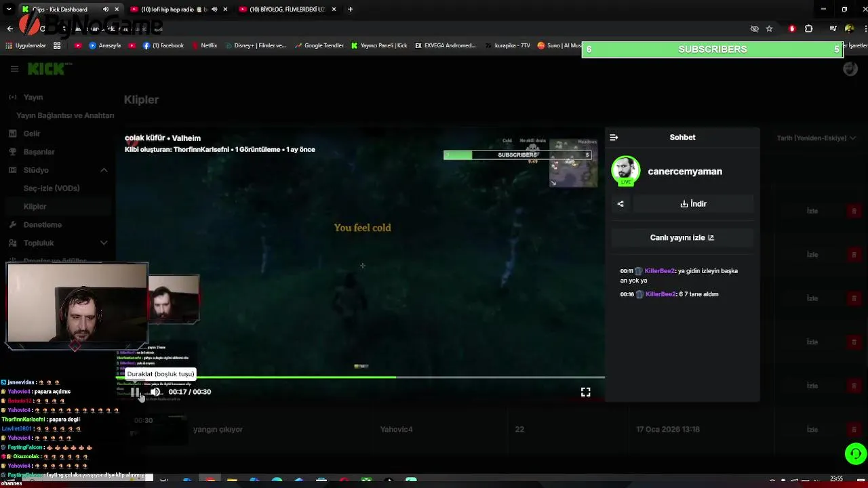
Task: Expand the Topluluk section chevron
Action: [x=104, y=243]
